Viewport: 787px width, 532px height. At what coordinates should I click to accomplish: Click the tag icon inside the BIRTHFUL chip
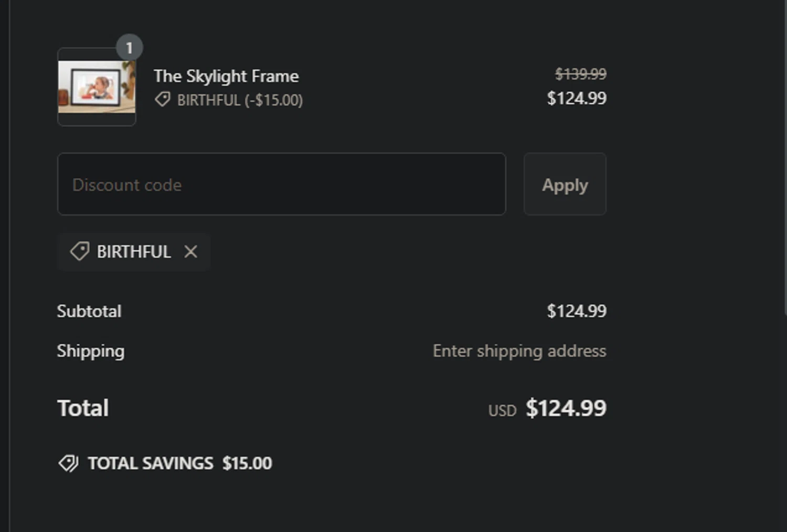point(80,251)
